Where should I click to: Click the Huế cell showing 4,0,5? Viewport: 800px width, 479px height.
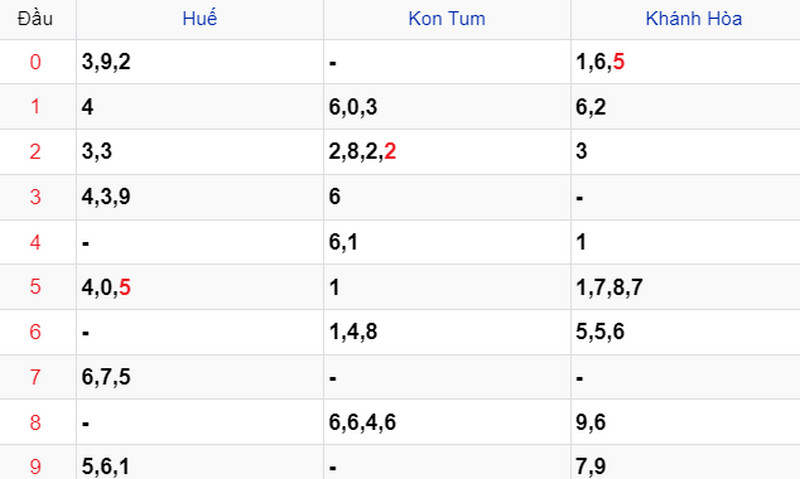(x=200, y=287)
